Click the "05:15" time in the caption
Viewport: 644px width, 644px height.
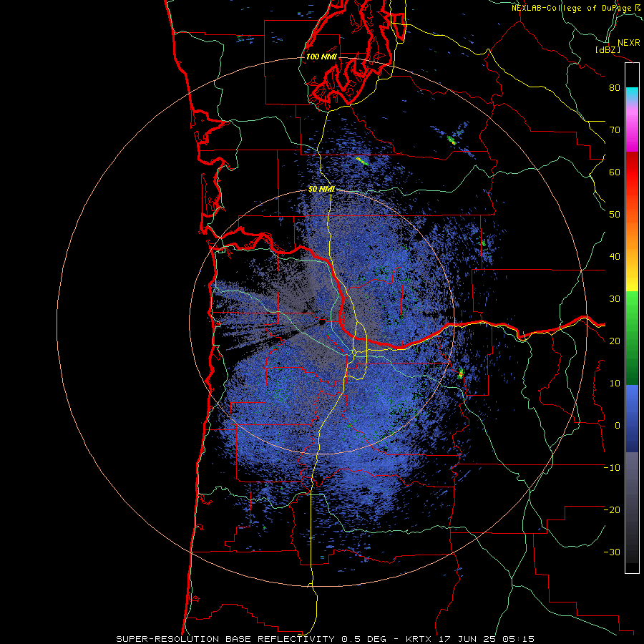[518, 639]
